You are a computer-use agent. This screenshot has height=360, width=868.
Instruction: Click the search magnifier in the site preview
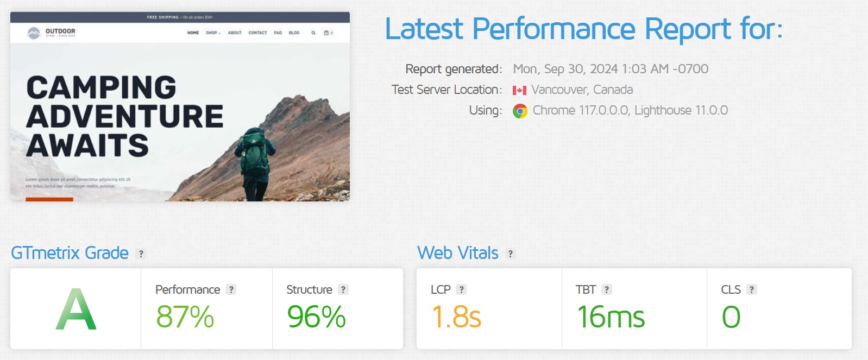(313, 33)
